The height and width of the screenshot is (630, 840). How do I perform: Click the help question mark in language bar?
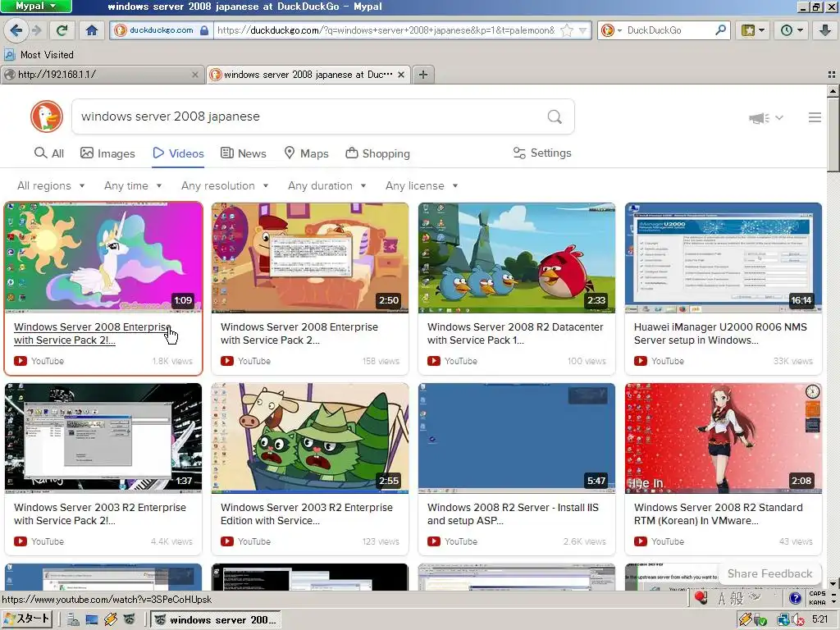pos(795,598)
